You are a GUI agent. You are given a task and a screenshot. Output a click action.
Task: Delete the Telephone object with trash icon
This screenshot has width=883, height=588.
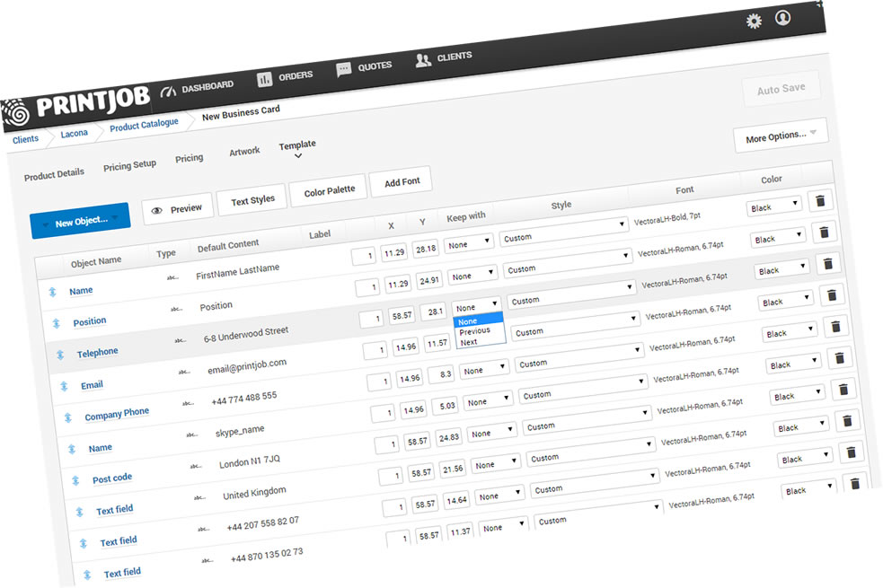(x=828, y=263)
